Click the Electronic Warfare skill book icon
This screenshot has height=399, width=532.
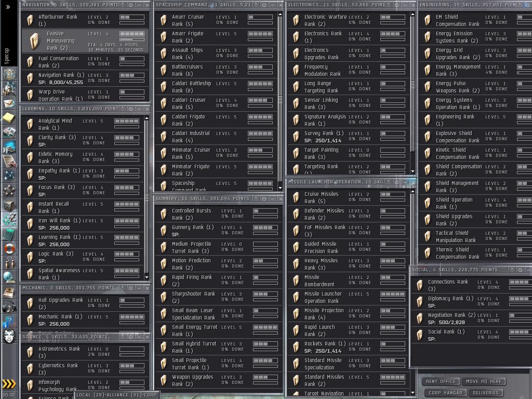296,20
